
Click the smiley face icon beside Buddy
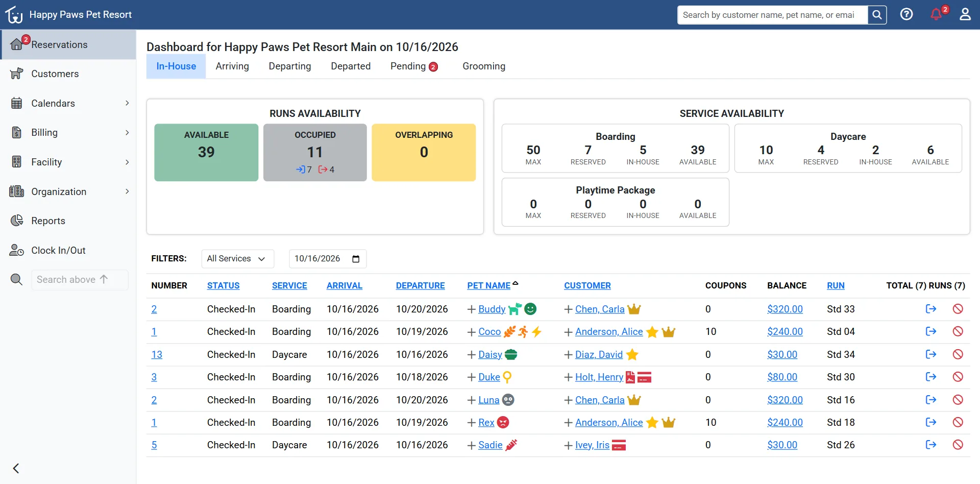[x=531, y=309]
